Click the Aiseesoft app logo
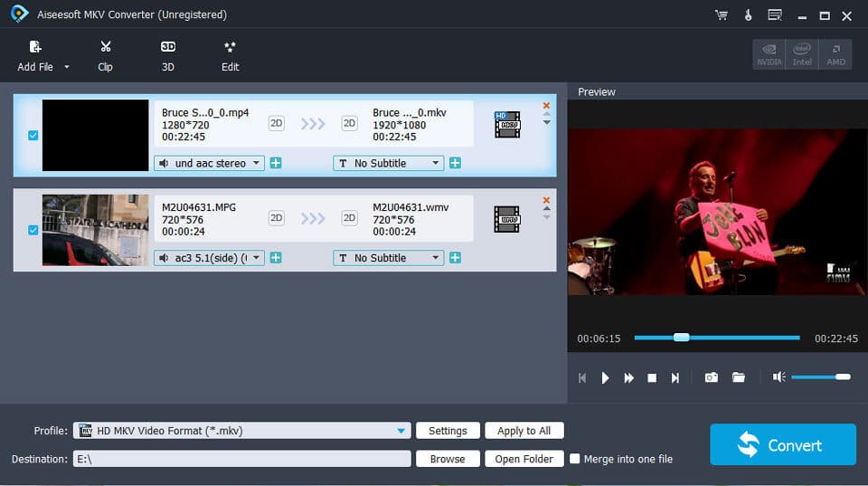This screenshot has height=486, width=868. coord(19,14)
